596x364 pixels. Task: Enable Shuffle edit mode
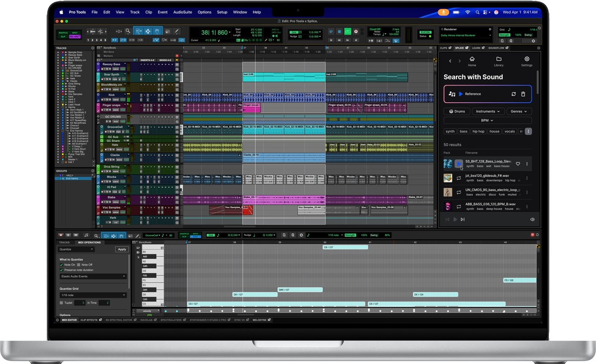tap(63, 32)
